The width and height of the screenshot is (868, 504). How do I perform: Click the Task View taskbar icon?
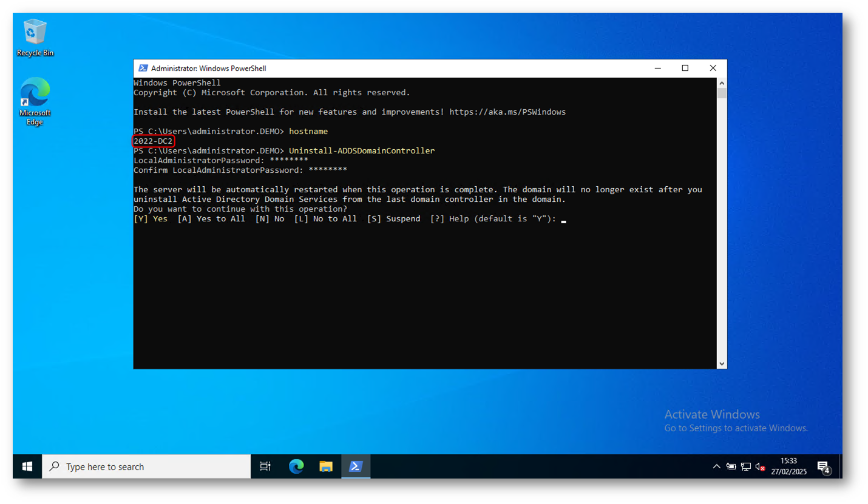(x=265, y=466)
